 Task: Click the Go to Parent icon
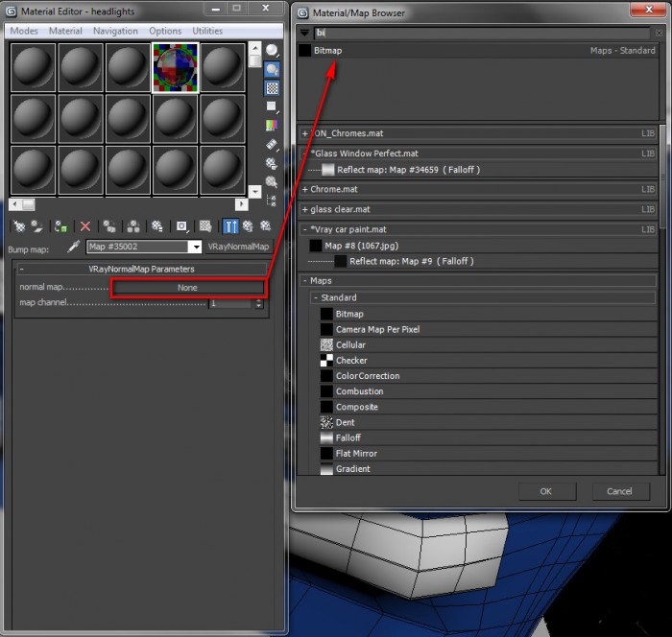248,225
